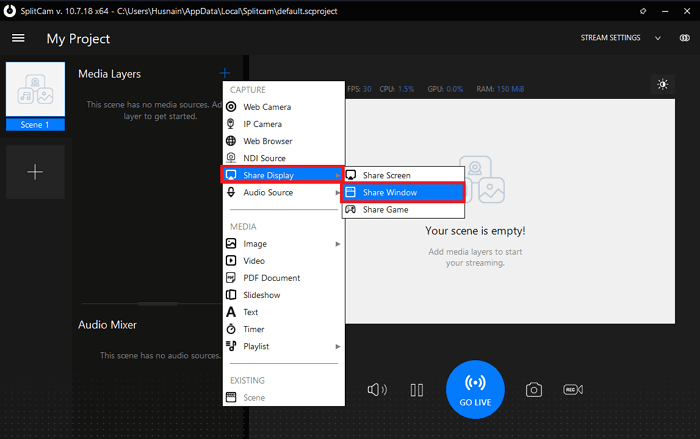Click the empty scene preview canvas

pyautogui.click(x=510, y=211)
